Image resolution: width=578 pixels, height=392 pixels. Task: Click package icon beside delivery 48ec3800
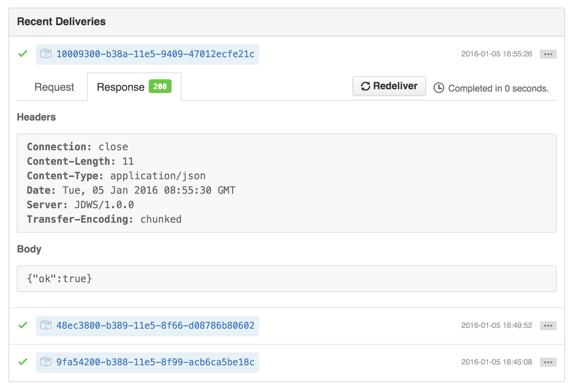[x=46, y=325]
